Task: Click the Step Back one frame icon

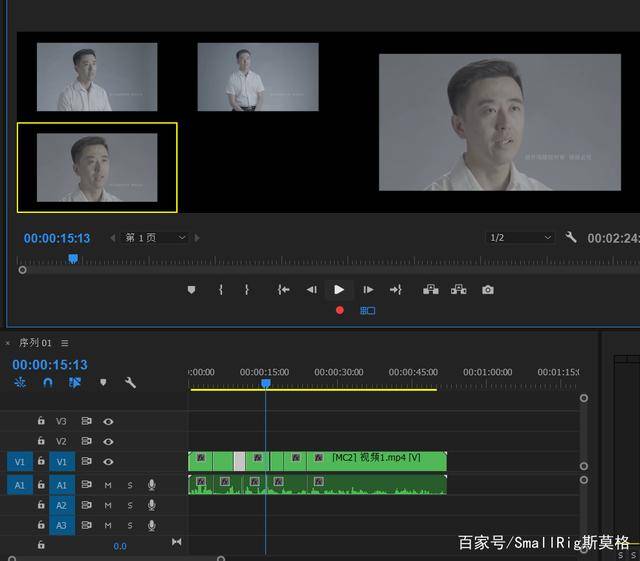Action: pyautogui.click(x=311, y=290)
